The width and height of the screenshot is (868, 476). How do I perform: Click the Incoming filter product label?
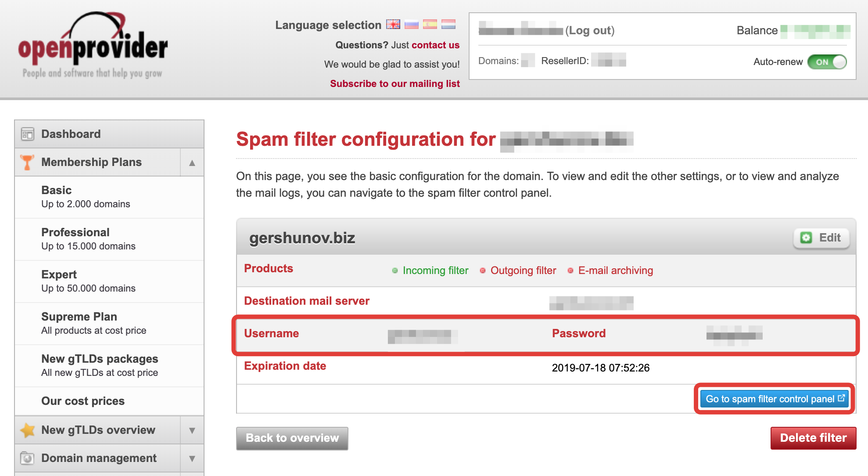pyautogui.click(x=435, y=270)
